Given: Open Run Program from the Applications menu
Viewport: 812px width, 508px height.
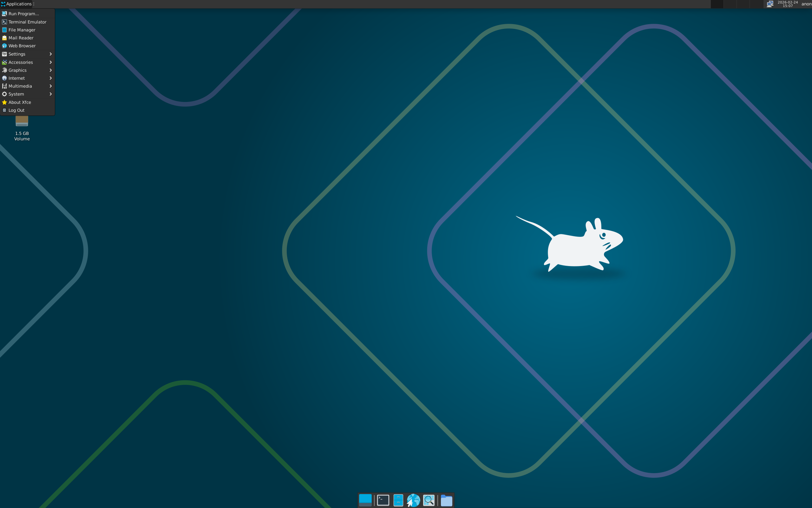Looking at the screenshot, I should click(x=27, y=14).
